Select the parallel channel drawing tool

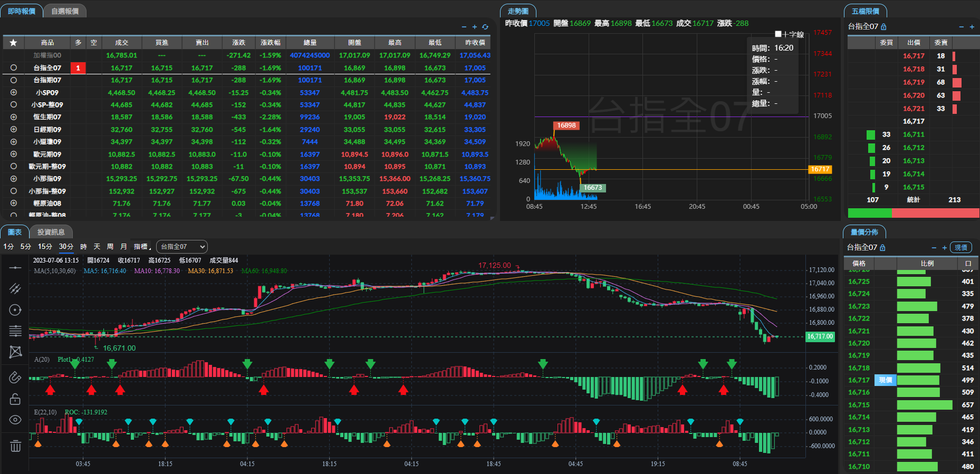(15, 288)
